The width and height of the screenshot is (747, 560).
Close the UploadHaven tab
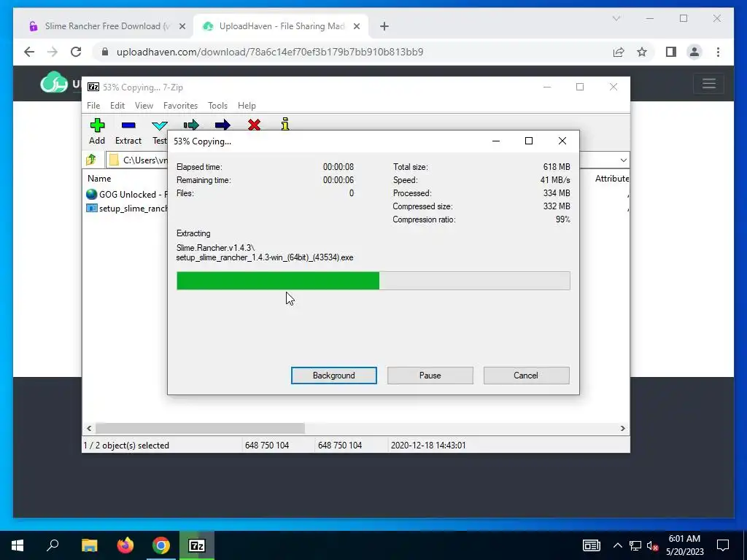(x=356, y=26)
